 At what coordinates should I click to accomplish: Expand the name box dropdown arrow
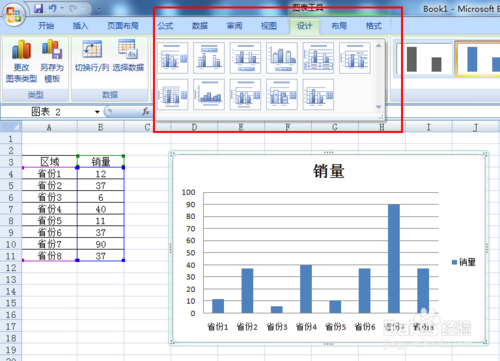pyautogui.click(x=97, y=112)
